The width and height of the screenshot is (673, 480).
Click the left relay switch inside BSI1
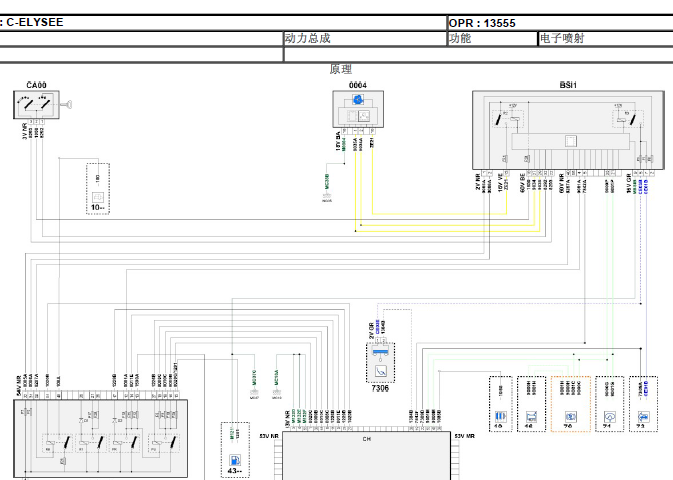498,119
